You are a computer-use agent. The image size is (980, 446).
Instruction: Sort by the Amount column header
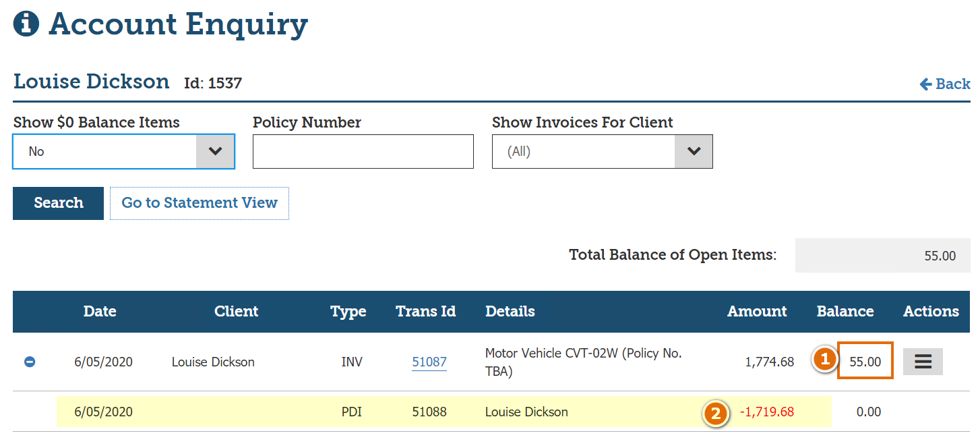coord(757,312)
